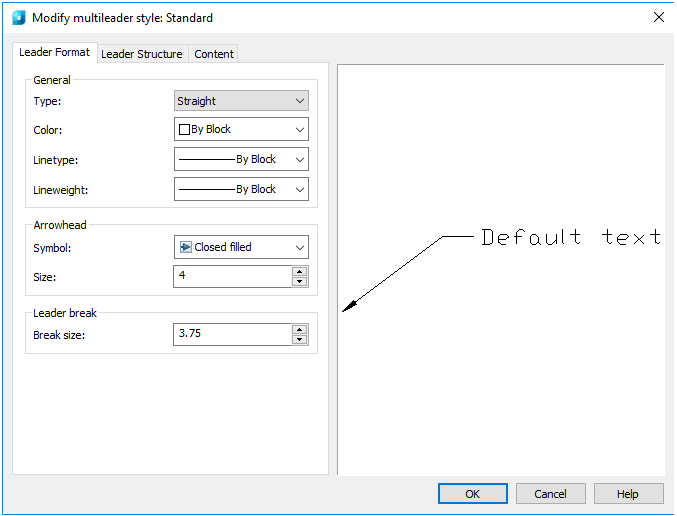This screenshot has height=516, width=677.
Task: Open the leader Type dropdown
Action: point(241,101)
